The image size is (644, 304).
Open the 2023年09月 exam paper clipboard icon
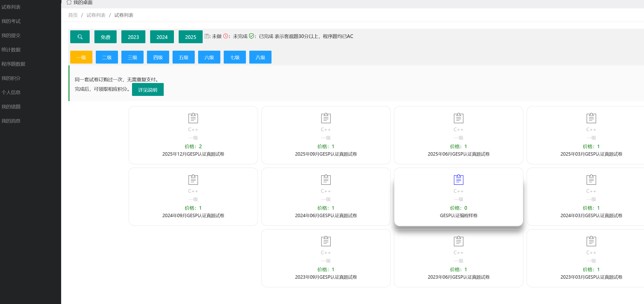[x=325, y=241]
